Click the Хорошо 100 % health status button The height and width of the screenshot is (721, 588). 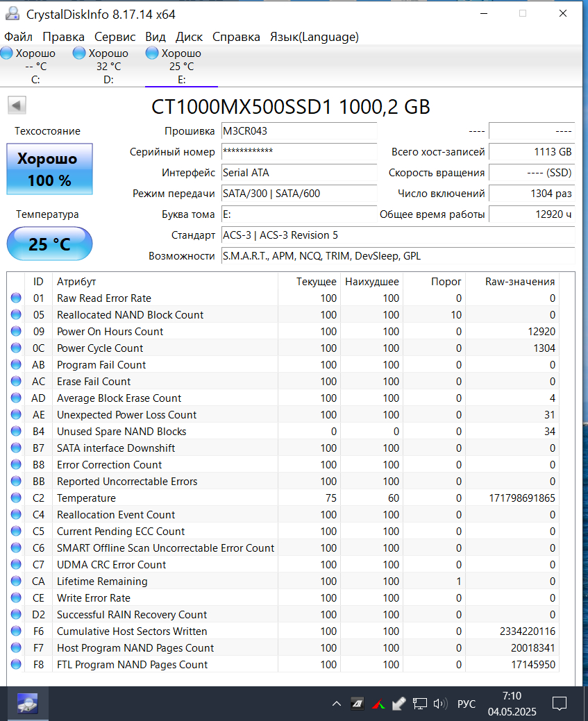tap(50, 169)
